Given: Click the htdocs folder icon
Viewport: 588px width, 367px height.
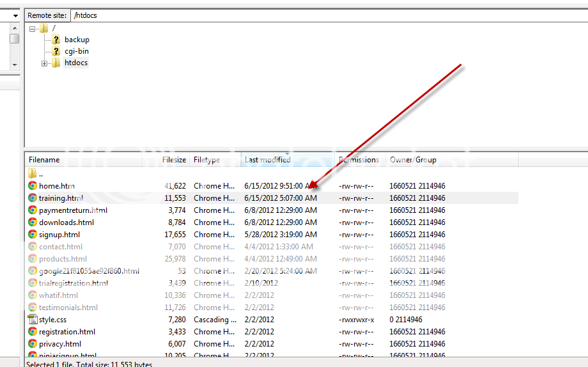Looking at the screenshot, I should pyautogui.click(x=56, y=63).
